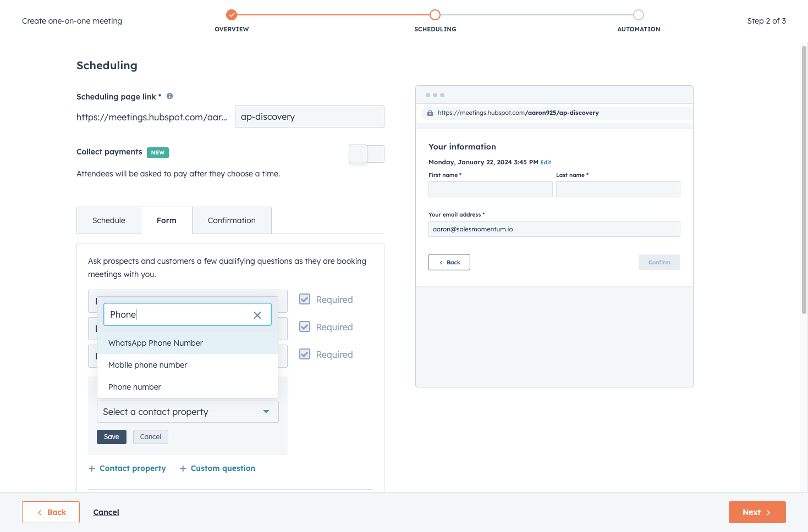Screen dimensions: 808x532
Task: Add a Contact property field
Action: [127, 468]
